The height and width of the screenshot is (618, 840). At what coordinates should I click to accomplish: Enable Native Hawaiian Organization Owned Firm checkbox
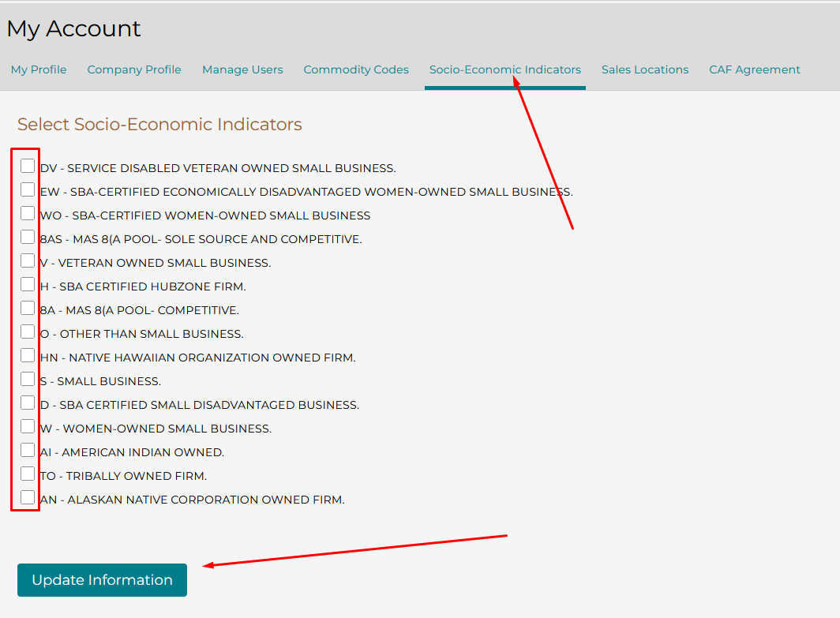28,355
